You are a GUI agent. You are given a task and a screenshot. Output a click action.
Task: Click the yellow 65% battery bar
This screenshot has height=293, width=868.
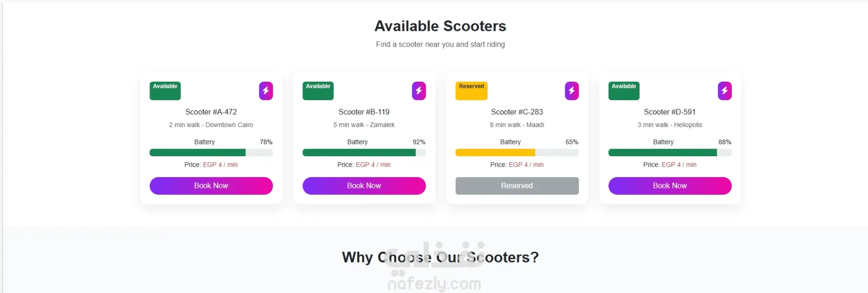coord(517,152)
